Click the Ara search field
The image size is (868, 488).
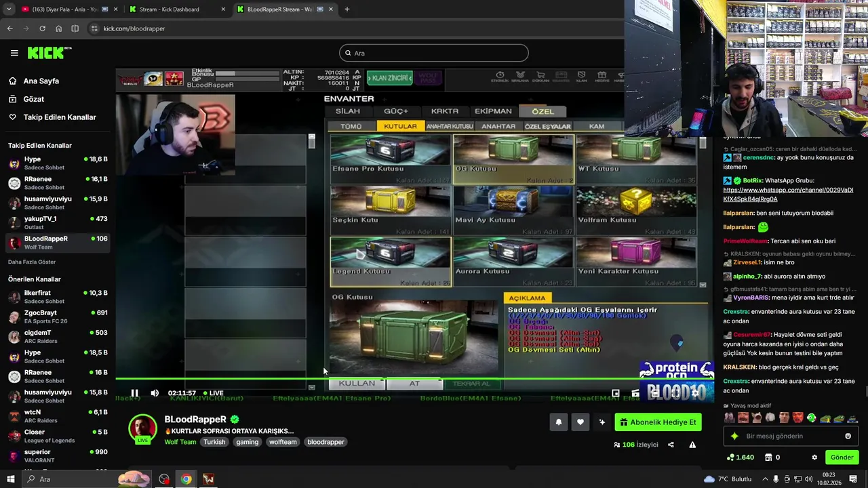pyautogui.click(x=434, y=53)
